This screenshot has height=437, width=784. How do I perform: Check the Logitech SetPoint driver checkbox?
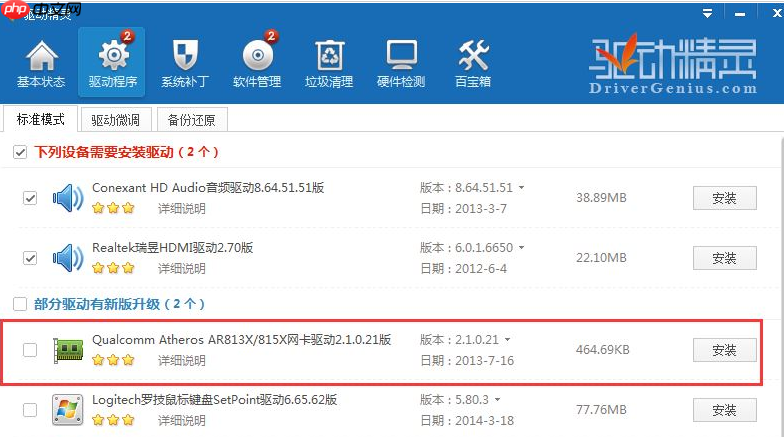click(x=30, y=410)
